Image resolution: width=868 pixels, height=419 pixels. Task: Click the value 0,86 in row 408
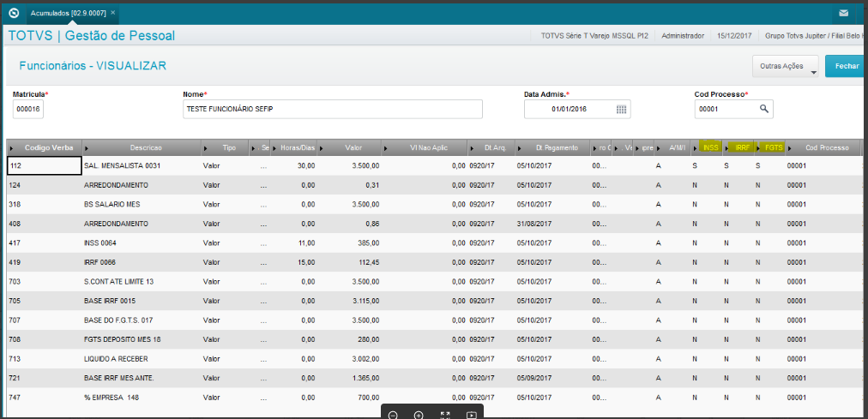click(x=372, y=224)
